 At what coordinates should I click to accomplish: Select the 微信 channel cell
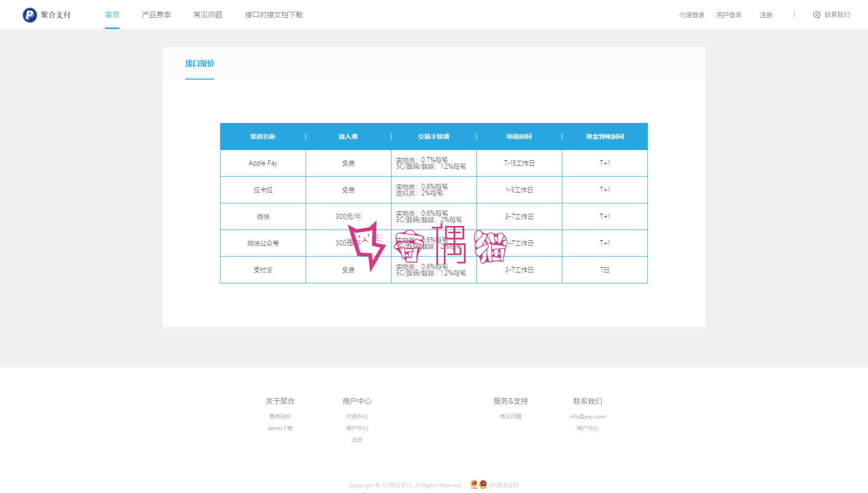(263, 216)
